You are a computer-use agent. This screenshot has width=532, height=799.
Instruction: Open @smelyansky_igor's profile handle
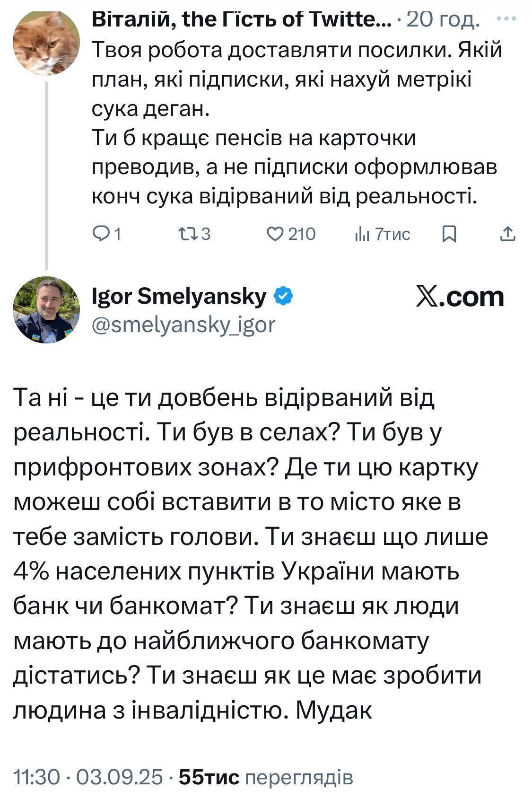(184, 324)
